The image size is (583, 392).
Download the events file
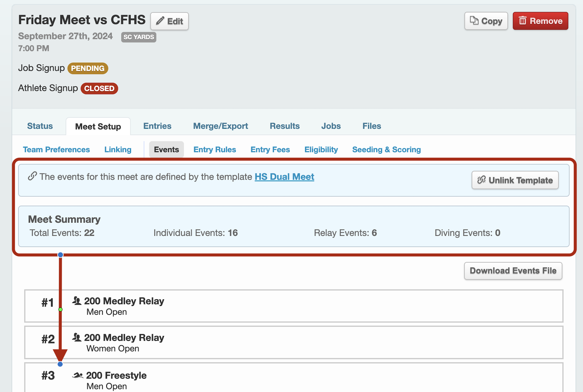(x=513, y=271)
